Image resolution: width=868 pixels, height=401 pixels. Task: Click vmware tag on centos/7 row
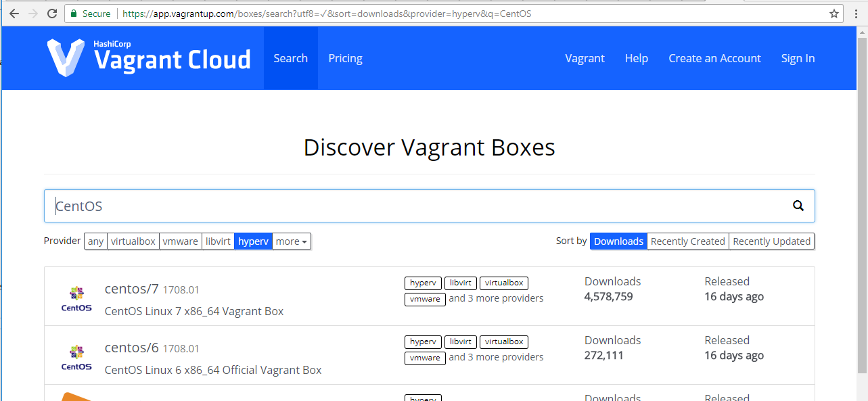point(425,299)
